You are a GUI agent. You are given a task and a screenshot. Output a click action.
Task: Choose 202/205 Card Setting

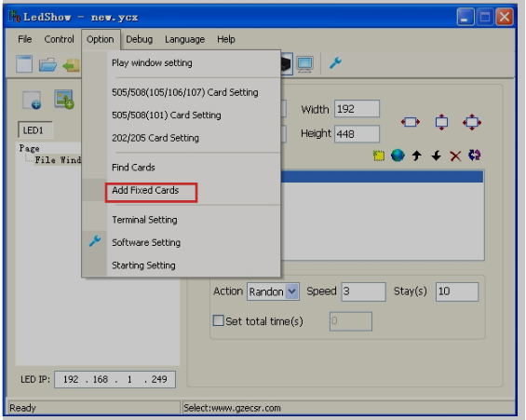182,138
